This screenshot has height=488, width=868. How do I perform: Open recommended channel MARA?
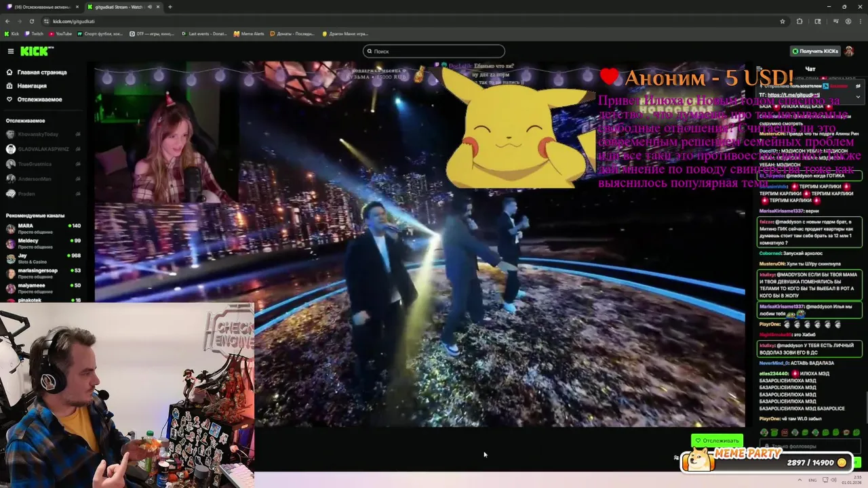pos(43,228)
